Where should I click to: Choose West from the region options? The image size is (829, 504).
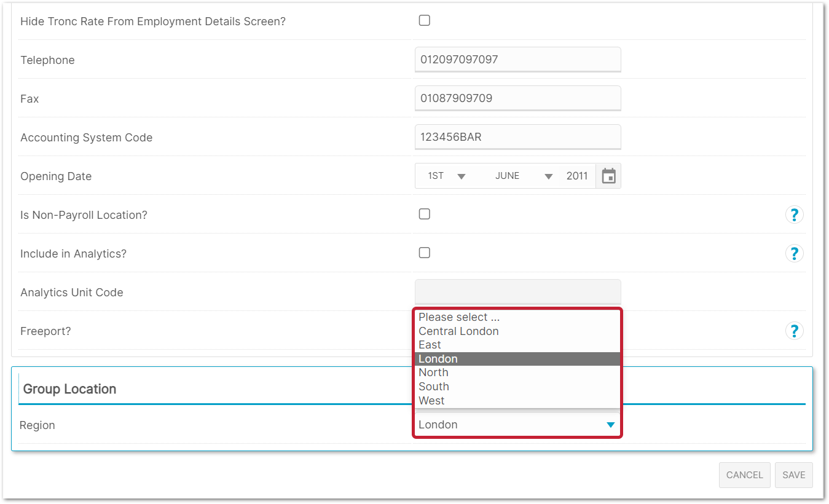click(431, 401)
